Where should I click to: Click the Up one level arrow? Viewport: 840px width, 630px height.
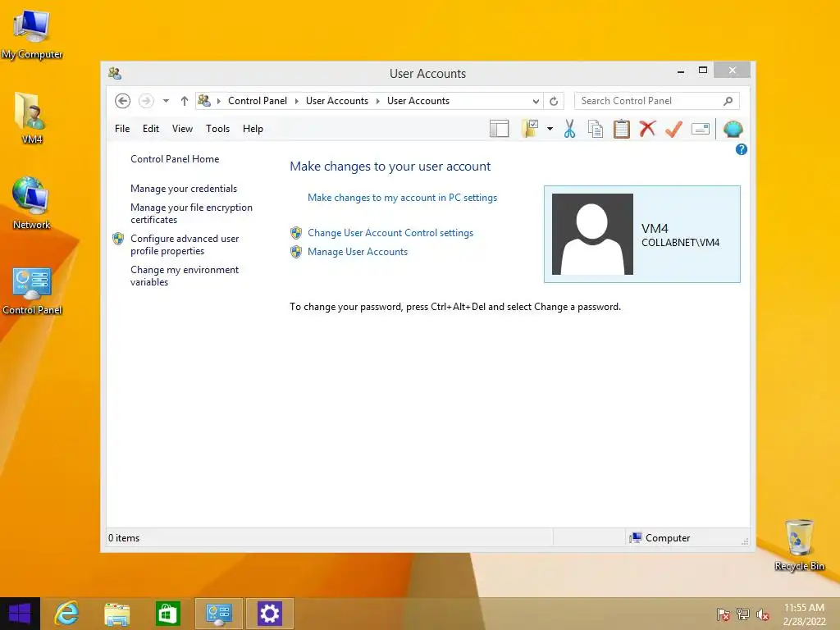(x=185, y=101)
